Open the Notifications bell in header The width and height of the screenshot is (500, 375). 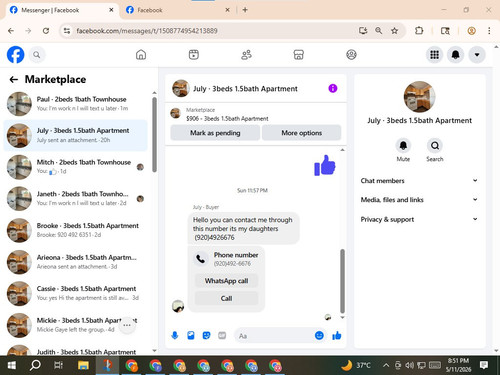[456, 55]
